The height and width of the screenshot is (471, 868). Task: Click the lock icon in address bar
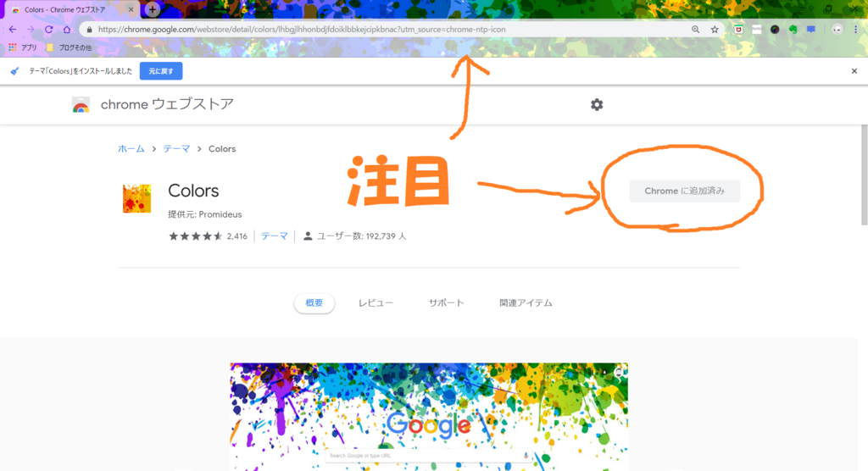[x=89, y=30]
